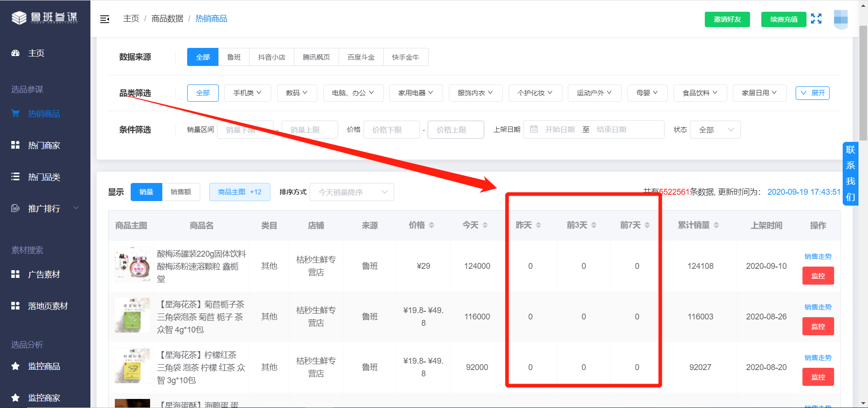Expand the 运动户外 category dropdown

pos(594,93)
